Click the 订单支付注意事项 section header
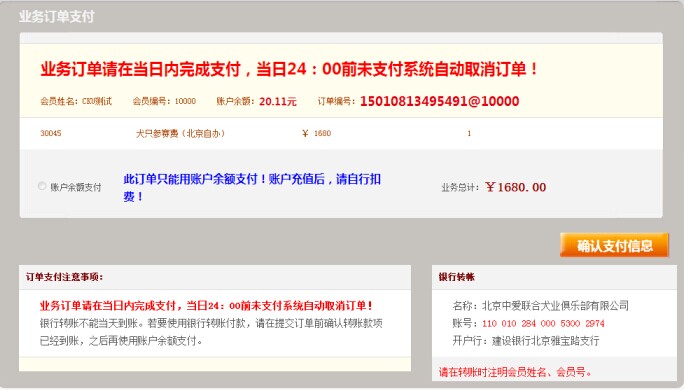Image resolution: width=684 pixels, height=390 pixels. (x=64, y=277)
